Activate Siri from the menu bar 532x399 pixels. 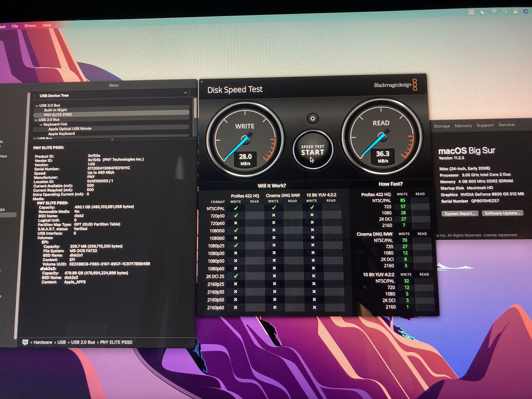526,11
